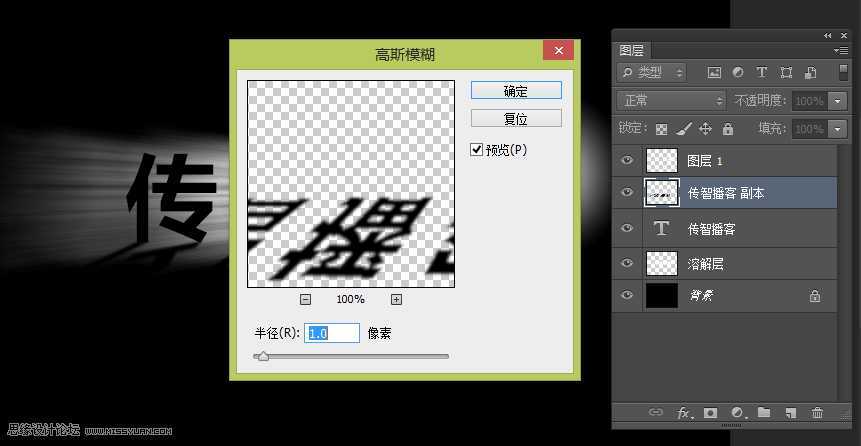
Task: Lock transparent pixels icon
Action: [662, 129]
